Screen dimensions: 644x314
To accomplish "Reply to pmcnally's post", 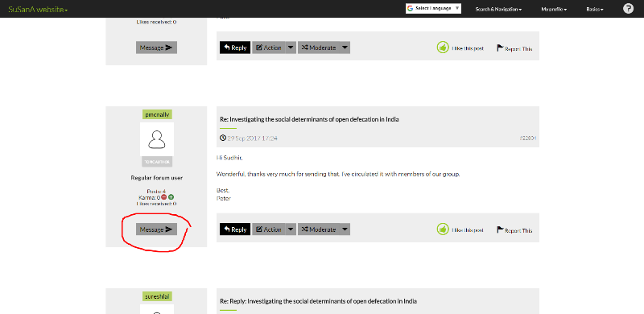I will click(x=235, y=229).
